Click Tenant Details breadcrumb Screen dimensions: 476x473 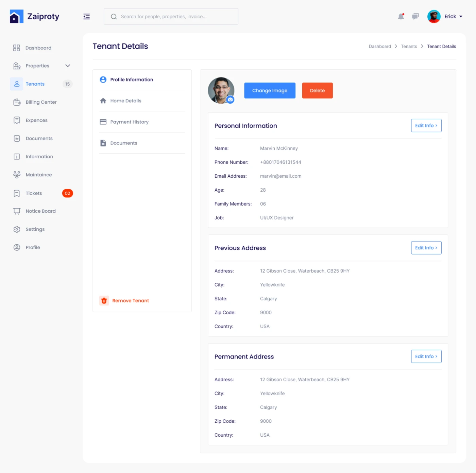click(x=442, y=47)
